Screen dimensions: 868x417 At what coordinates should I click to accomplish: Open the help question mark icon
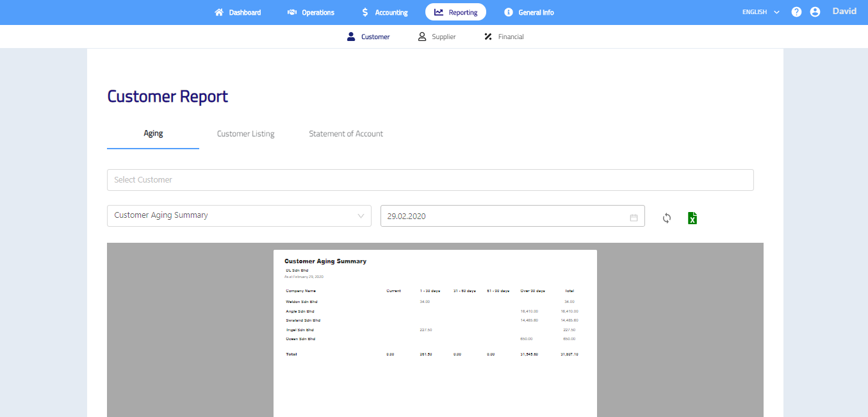(796, 12)
